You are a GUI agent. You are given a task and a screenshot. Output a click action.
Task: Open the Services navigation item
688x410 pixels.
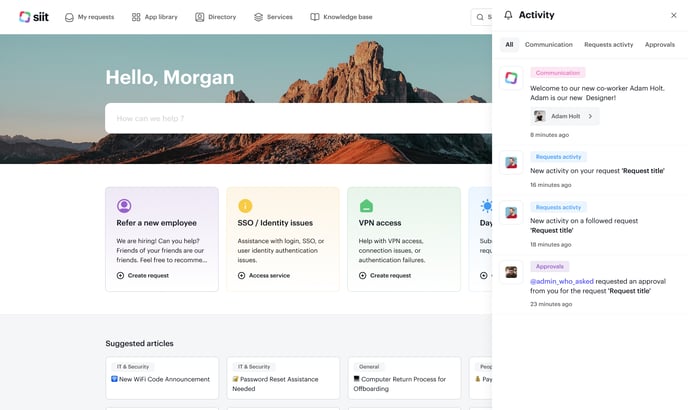(273, 17)
